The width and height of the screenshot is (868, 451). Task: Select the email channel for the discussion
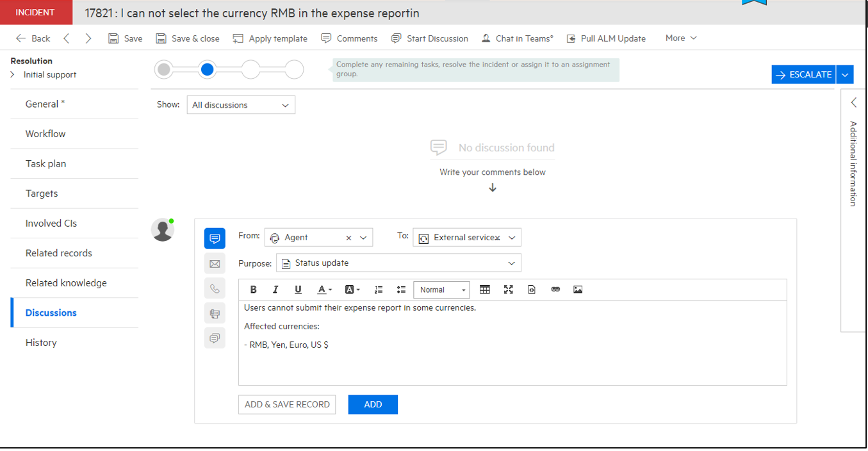coord(215,263)
